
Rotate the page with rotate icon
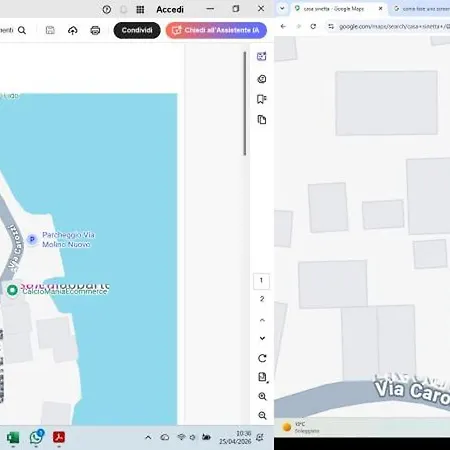pyautogui.click(x=262, y=358)
